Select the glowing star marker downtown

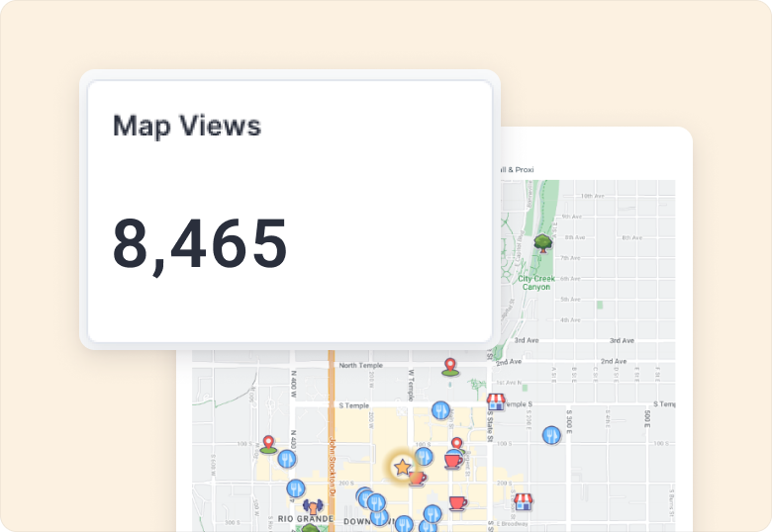(402, 467)
